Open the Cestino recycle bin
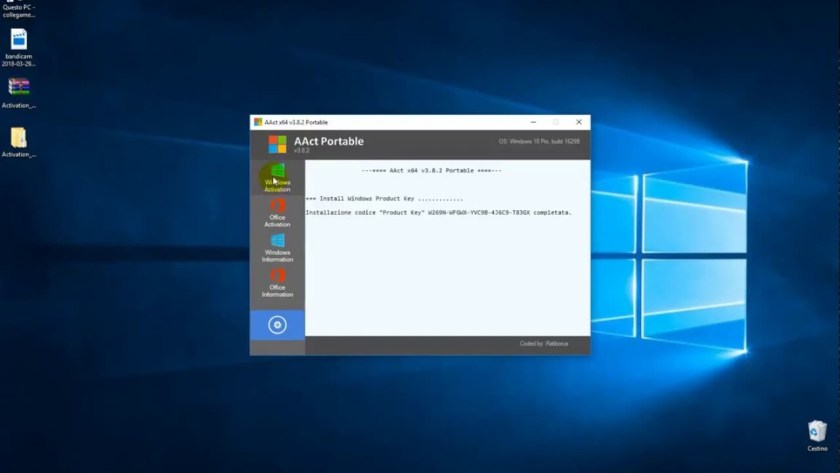This screenshot has height=473, width=840. 817,436
